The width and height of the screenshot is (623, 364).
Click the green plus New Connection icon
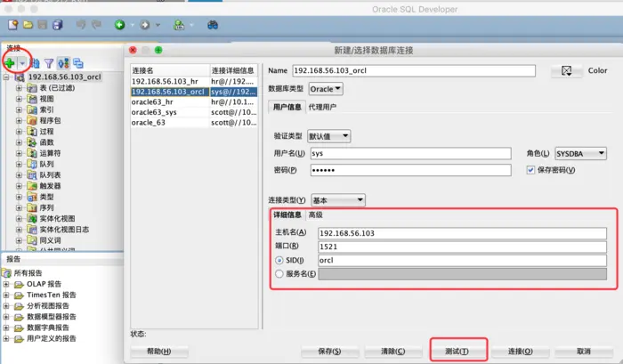10,63
